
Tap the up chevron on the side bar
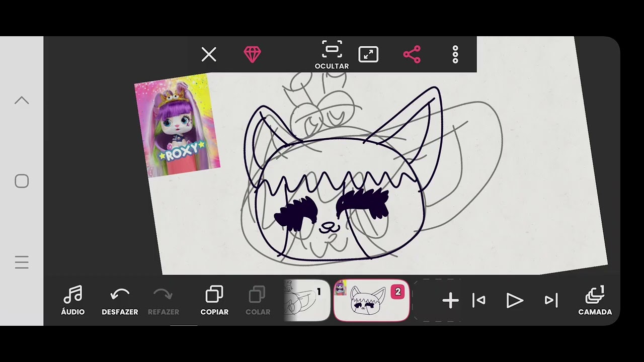click(22, 101)
